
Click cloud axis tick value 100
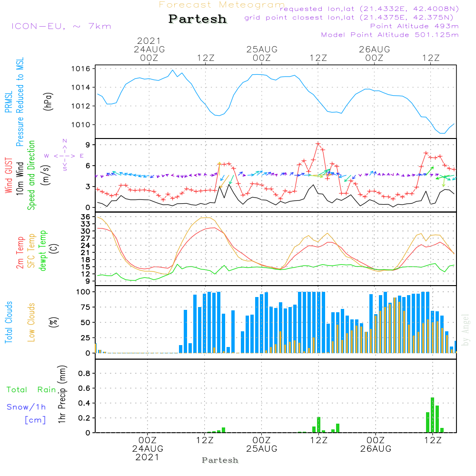[83, 292]
